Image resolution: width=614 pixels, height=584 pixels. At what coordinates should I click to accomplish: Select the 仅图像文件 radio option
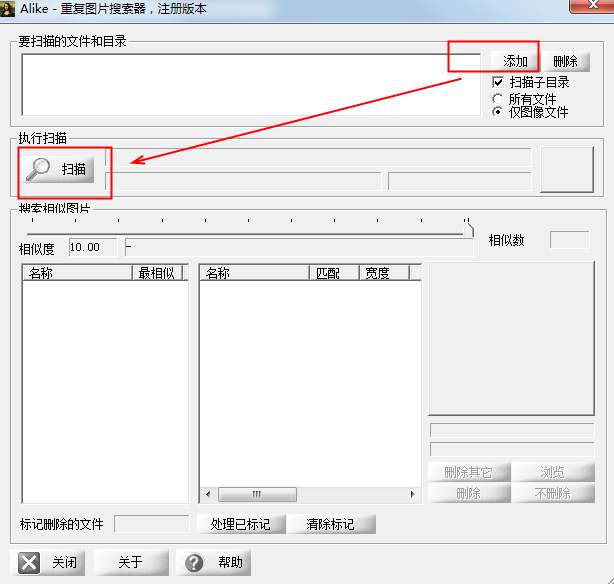(x=497, y=112)
